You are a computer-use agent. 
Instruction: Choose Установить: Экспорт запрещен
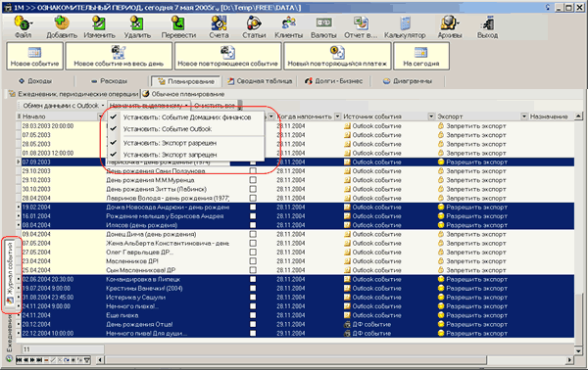click(186, 155)
